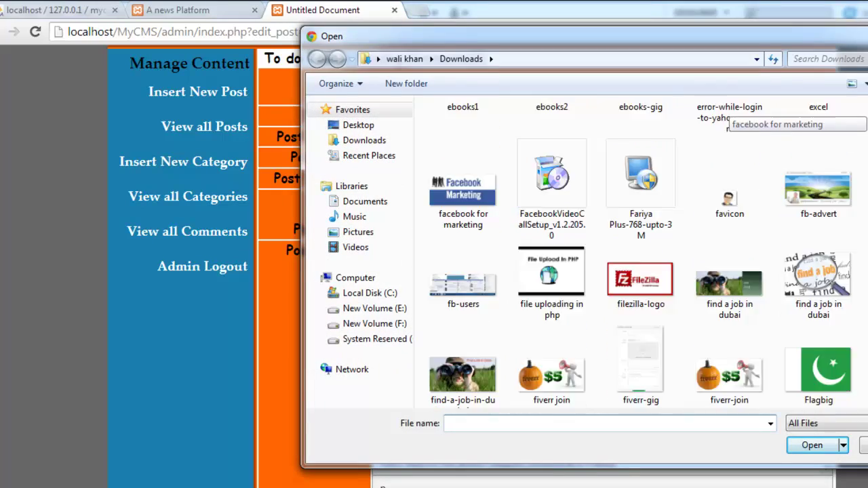Select the file uploading in php thumbnail

point(551,271)
